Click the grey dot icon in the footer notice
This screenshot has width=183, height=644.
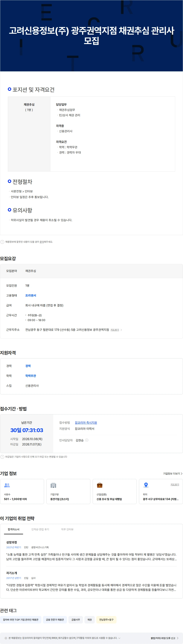6,638
